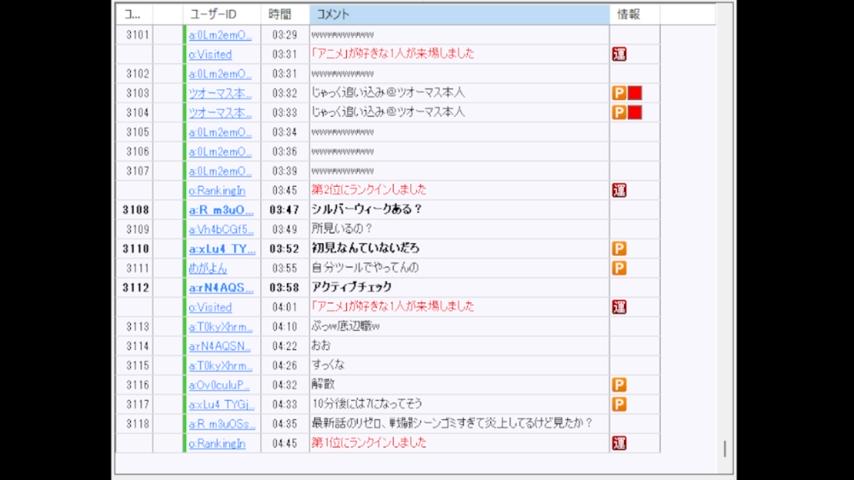
Task: Open ツオーマス本 user link on comment 3104
Action: 220,113
